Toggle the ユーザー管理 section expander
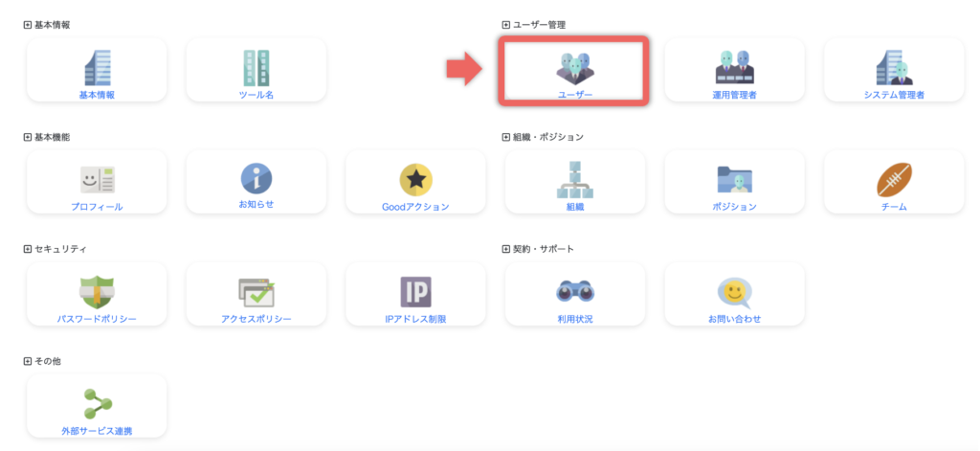The height and width of the screenshot is (451, 980). pyautogui.click(x=506, y=25)
